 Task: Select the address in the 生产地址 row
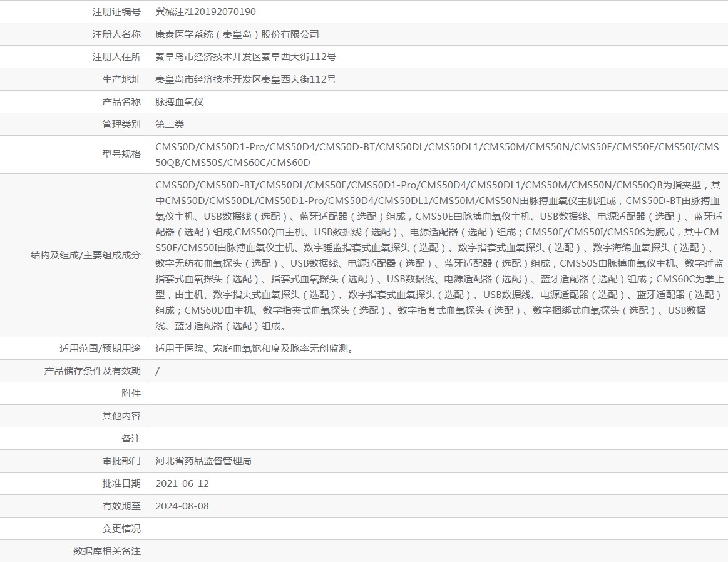coord(245,79)
